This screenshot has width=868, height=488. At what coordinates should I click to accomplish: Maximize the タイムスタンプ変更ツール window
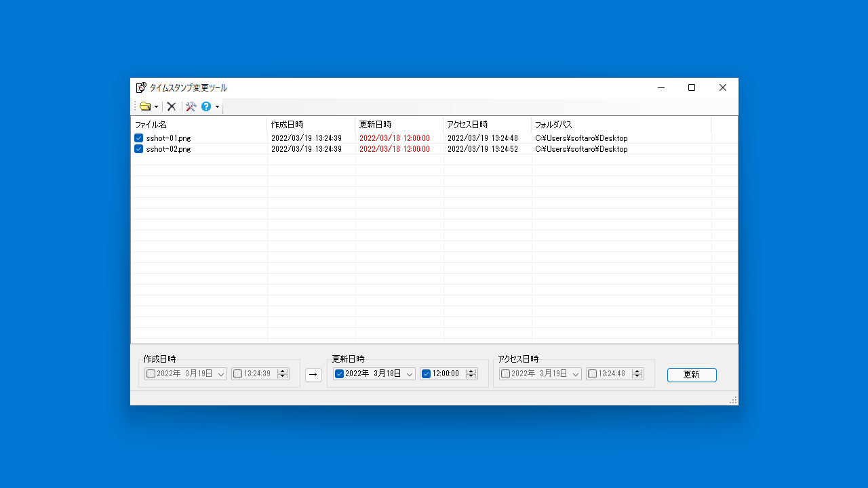[692, 87]
